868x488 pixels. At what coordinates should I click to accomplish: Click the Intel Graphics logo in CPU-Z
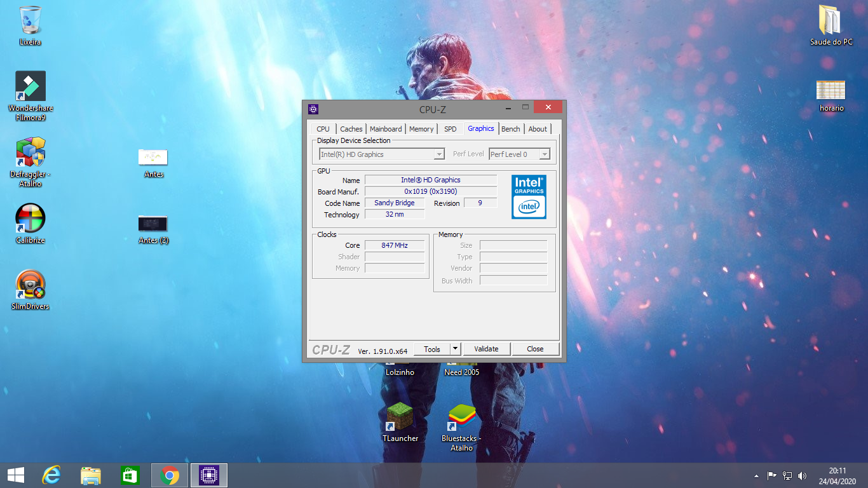529,197
